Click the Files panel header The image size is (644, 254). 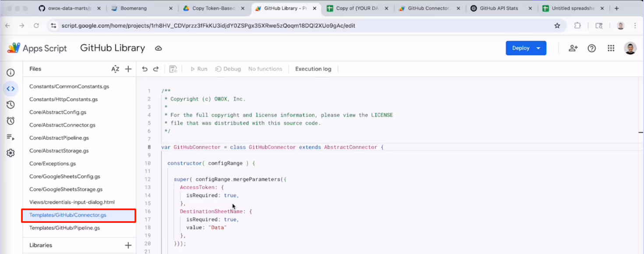[x=35, y=69]
